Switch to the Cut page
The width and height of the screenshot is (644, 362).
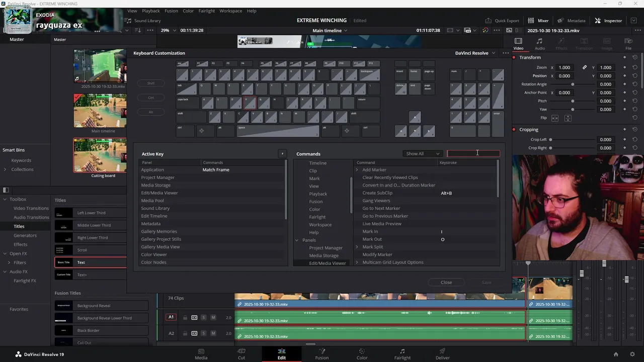click(242, 354)
